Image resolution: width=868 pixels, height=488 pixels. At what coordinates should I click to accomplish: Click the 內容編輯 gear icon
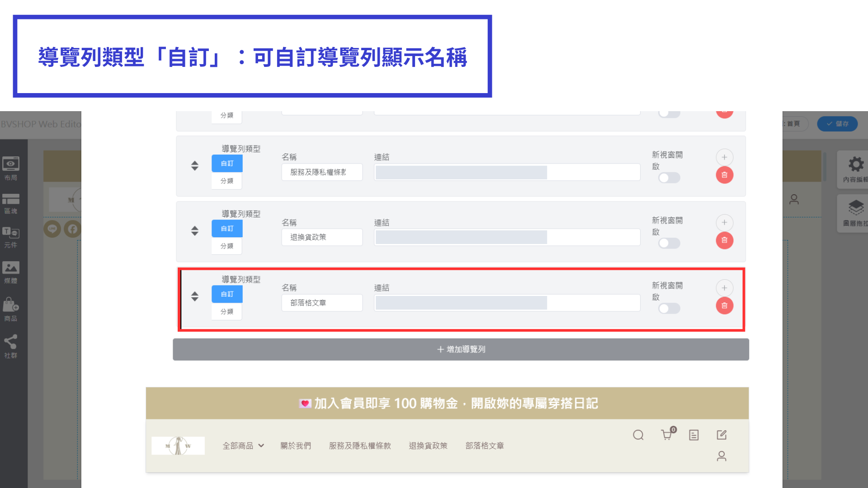click(856, 164)
